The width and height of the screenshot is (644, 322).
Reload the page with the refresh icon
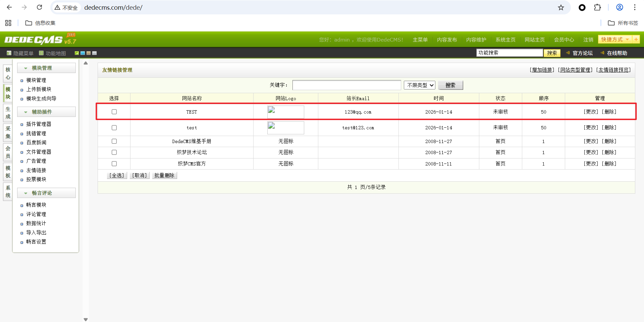point(39,7)
